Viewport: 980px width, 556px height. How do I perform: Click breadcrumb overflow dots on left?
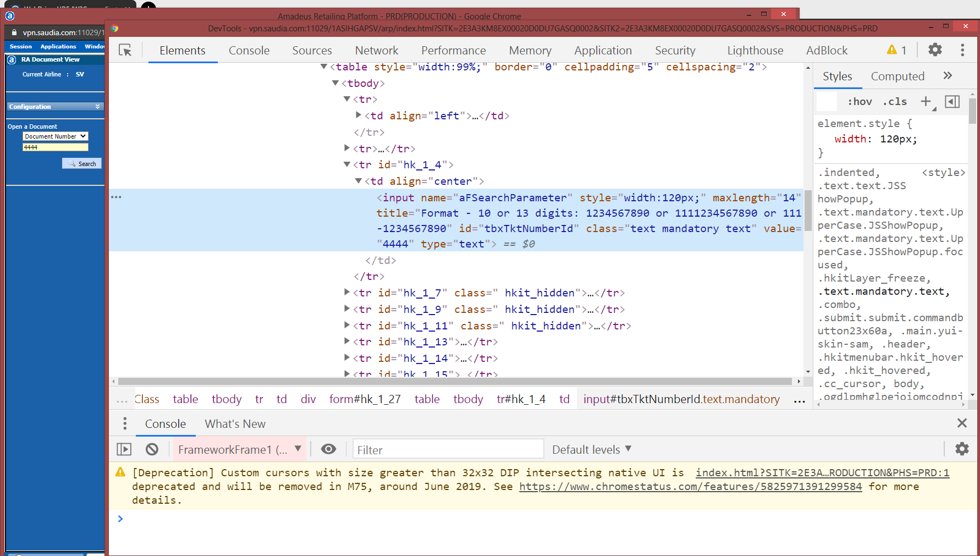click(x=122, y=401)
